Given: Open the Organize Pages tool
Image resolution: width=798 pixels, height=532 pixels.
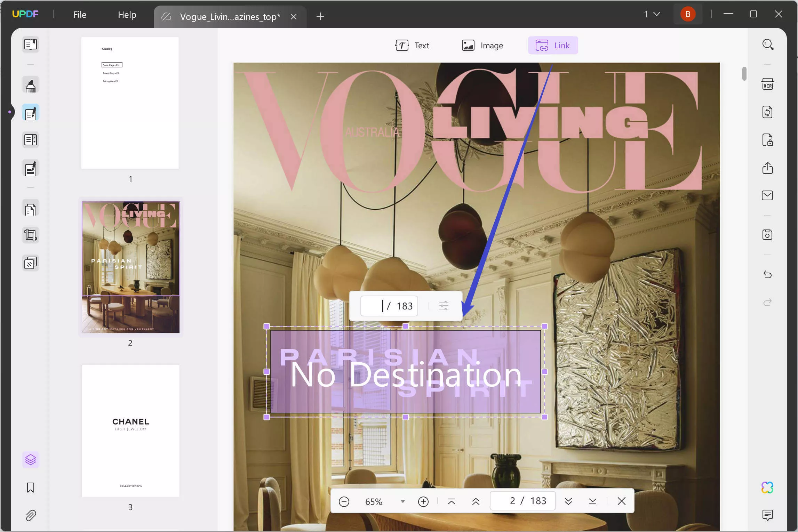Looking at the screenshot, I should [31, 209].
